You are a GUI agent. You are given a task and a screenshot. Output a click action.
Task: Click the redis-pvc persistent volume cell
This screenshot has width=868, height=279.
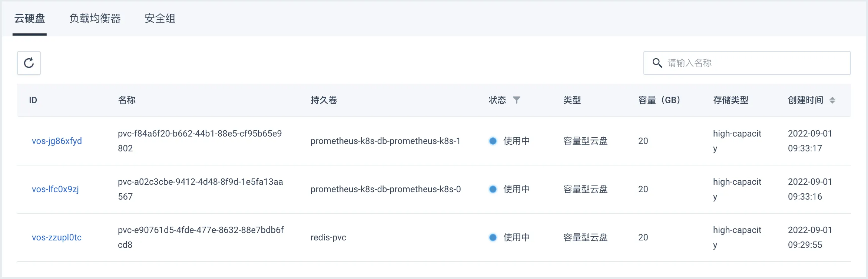tap(328, 237)
